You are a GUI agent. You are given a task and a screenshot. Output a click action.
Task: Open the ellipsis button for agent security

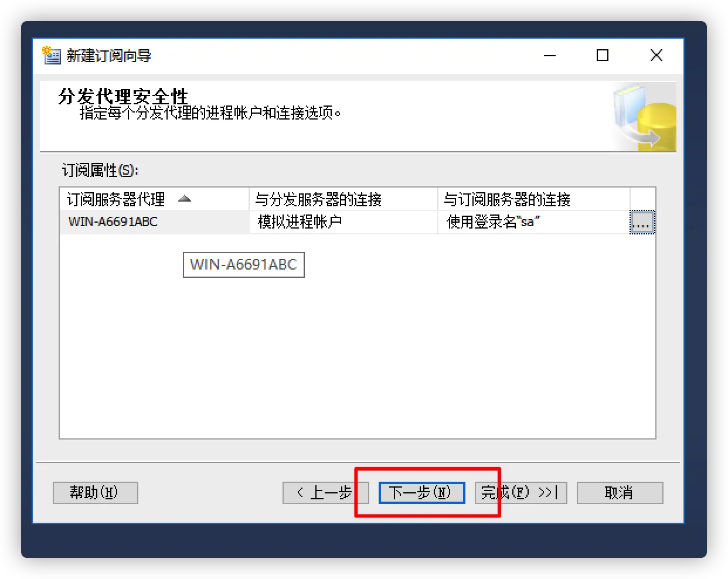point(642,222)
